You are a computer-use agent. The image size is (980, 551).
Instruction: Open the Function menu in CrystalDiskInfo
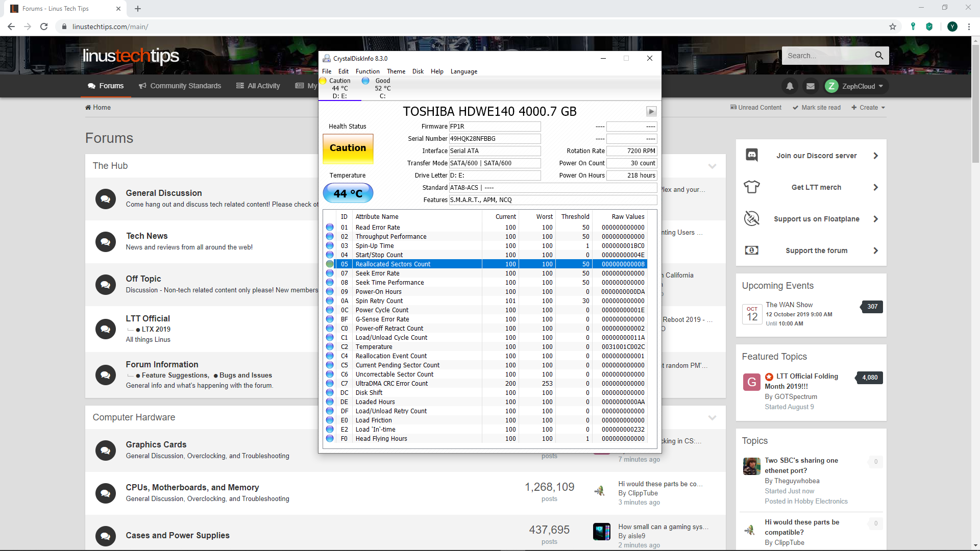tap(367, 71)
